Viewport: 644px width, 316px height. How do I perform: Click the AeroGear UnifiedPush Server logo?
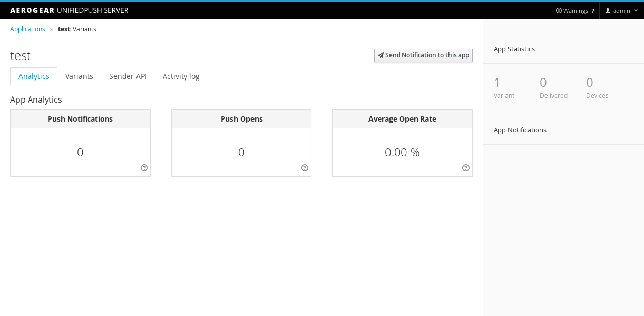[69, 10]
